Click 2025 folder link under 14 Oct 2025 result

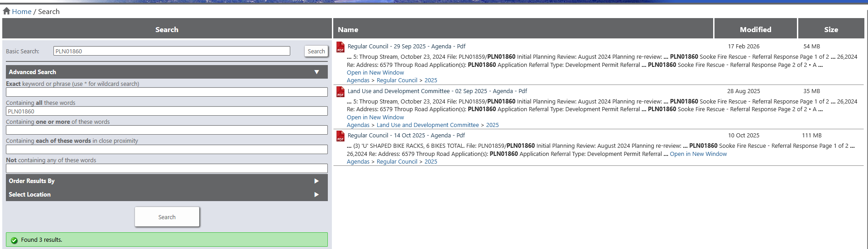click(431, 161)
